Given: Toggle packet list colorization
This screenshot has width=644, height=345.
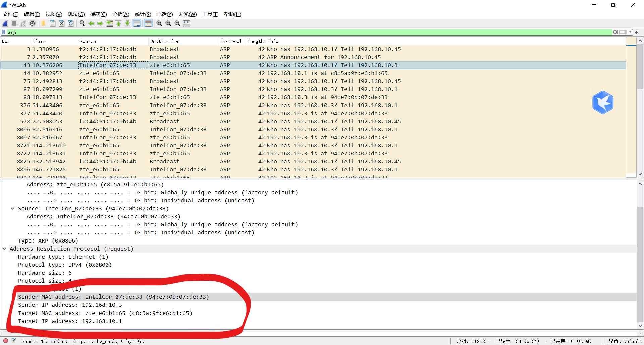Looking at the screenshot, I should (x=148, y=23).
